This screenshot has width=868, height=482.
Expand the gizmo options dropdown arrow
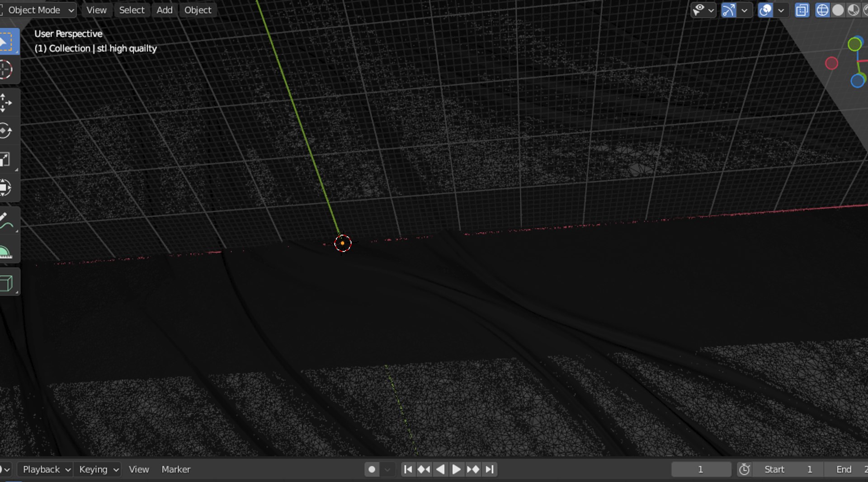pos(745,10)
